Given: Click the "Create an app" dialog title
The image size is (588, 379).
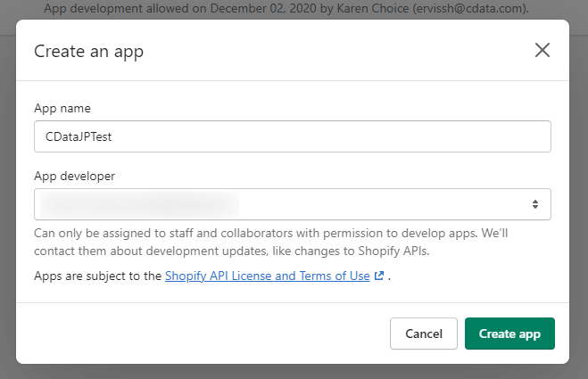Looking at the screenshot, I should pyautogui.click(x=88, y=51).
